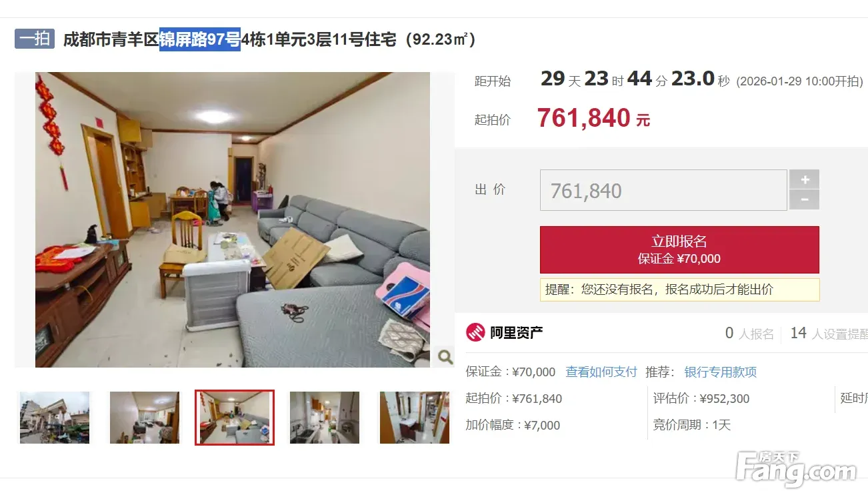The width and height of the screenshot is (868, 497).
Task: Select the kitchen thumbnail
Action: (325, 418)
